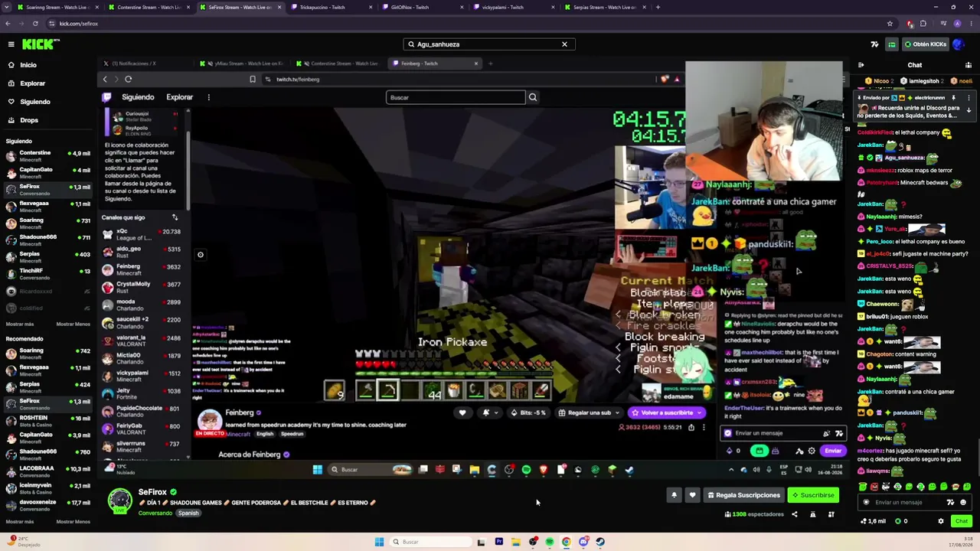Open the Shadoune666 channel in Siguiendo list
The height and width of the screenshot is (551, 980).
(x=47, y=240)
